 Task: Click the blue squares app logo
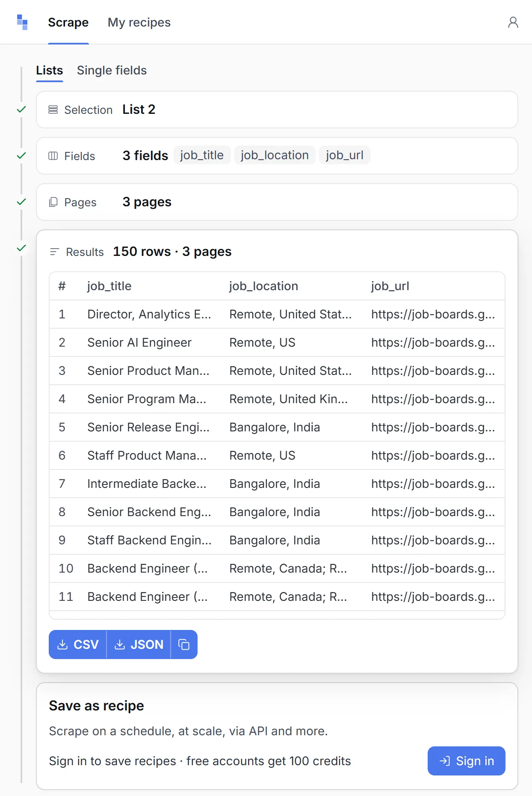pyautogui.click(x=22, y=22)
